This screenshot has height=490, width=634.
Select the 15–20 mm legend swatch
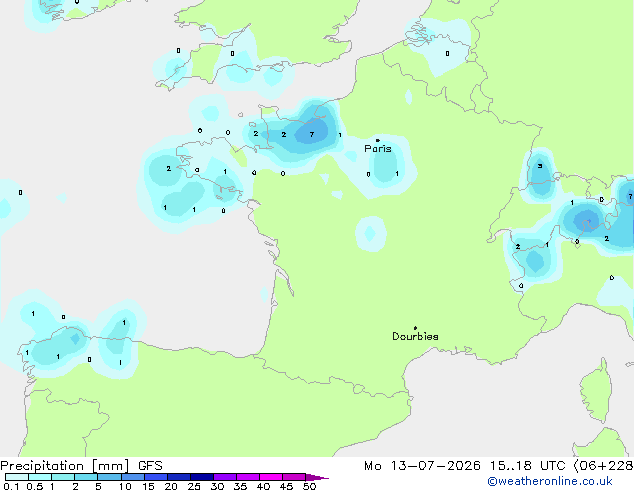156,477
